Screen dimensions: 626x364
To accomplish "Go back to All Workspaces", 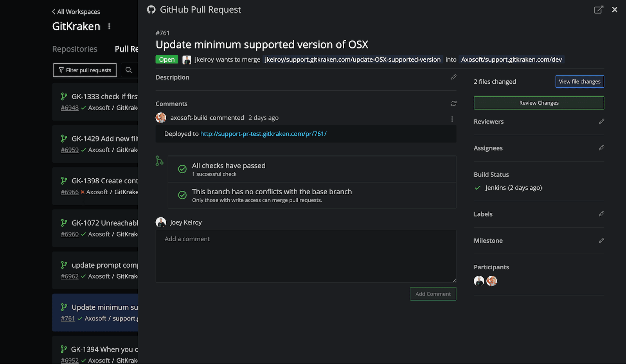I will coord(76,12).
